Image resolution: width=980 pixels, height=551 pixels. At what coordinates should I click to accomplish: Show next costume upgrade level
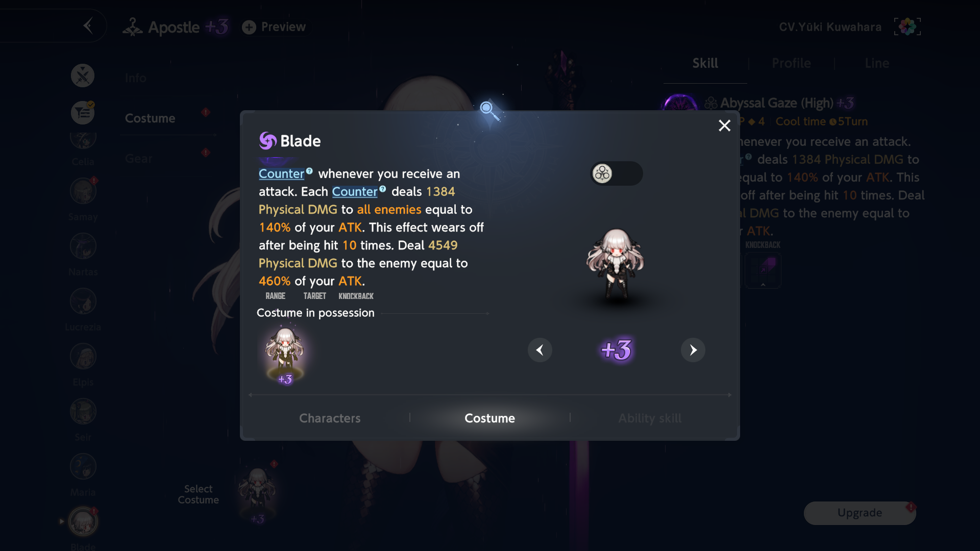693,350
